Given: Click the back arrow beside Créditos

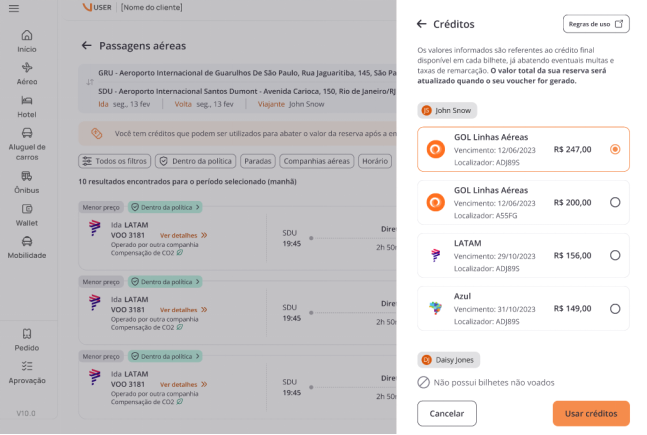Looking at the screenshot, I should point(422,24).
